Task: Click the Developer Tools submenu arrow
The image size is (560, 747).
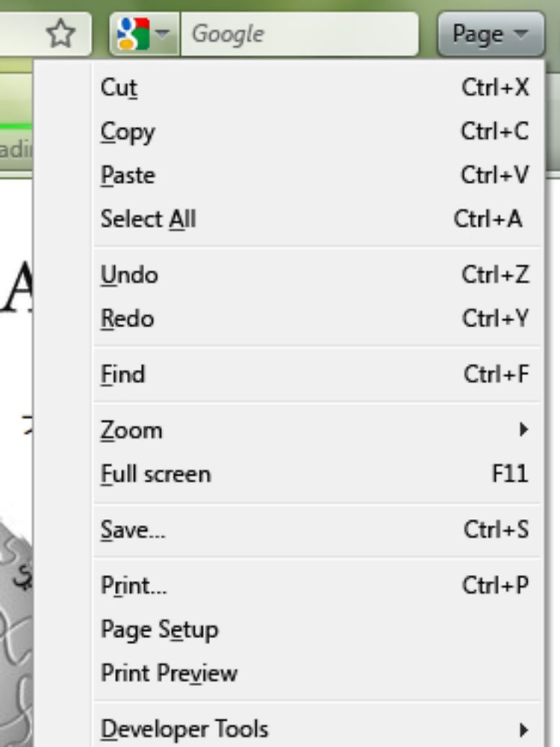Action: coord(524,729)
